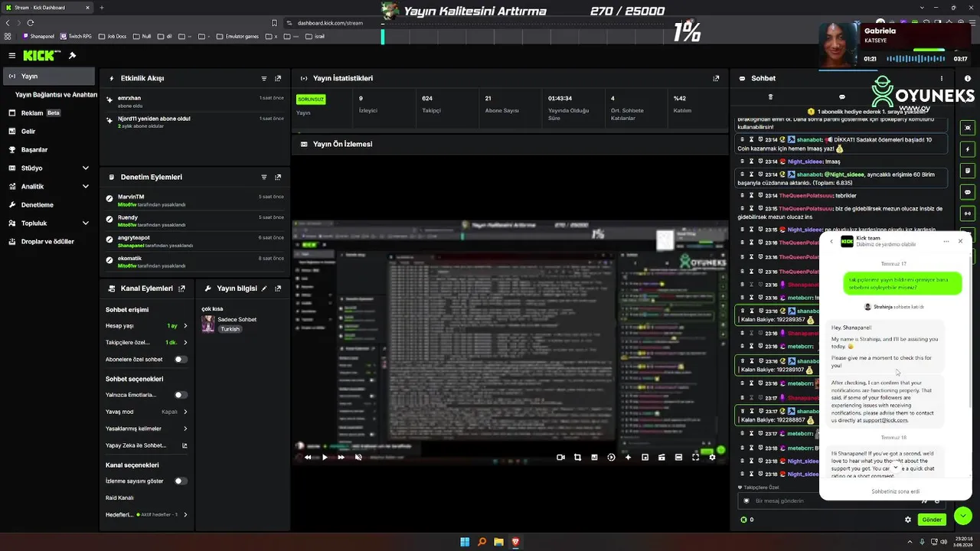Image resolution: width=980 pixels, height=551 pixels.
Task: Click the crop icon in preview controls
Action: pos(577,457)
